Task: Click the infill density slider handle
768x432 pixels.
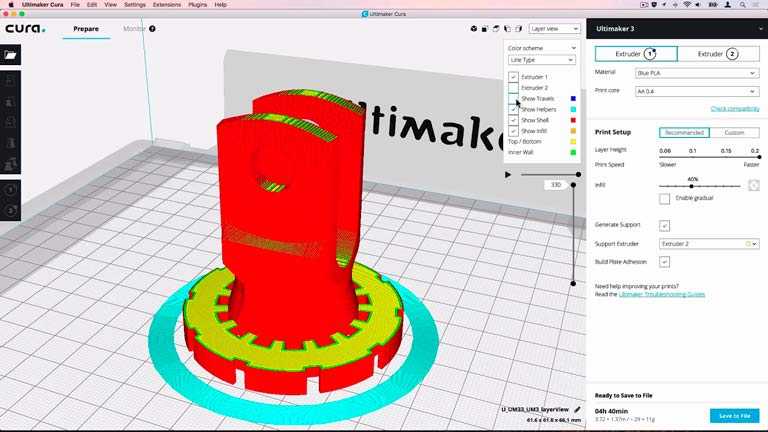Action: click(x=692, y=186)
